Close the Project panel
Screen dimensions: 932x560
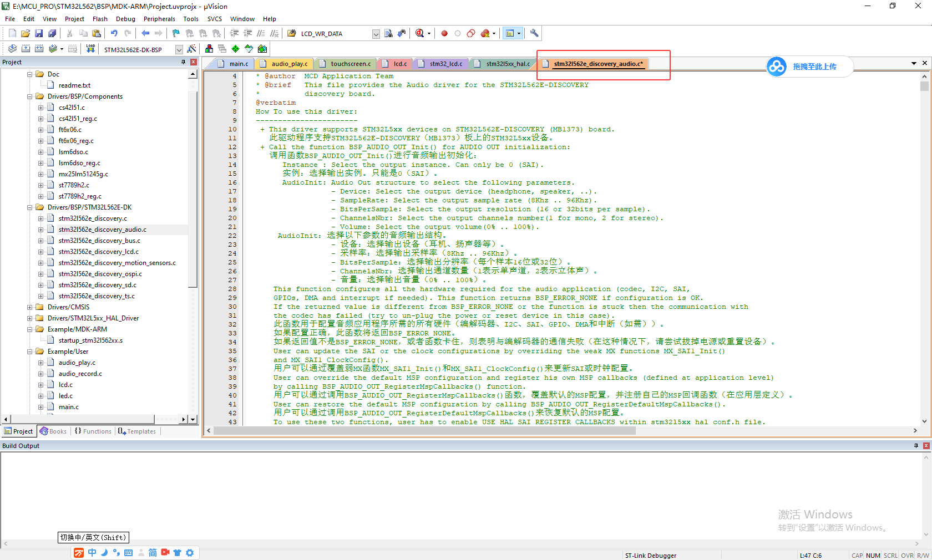click(x=194, y=62)
